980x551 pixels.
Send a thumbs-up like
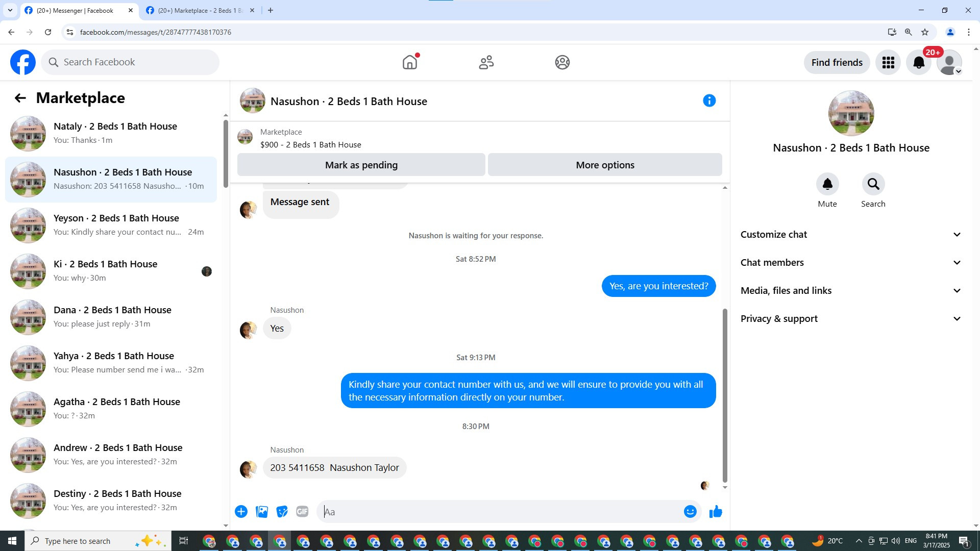click(716, 512)
